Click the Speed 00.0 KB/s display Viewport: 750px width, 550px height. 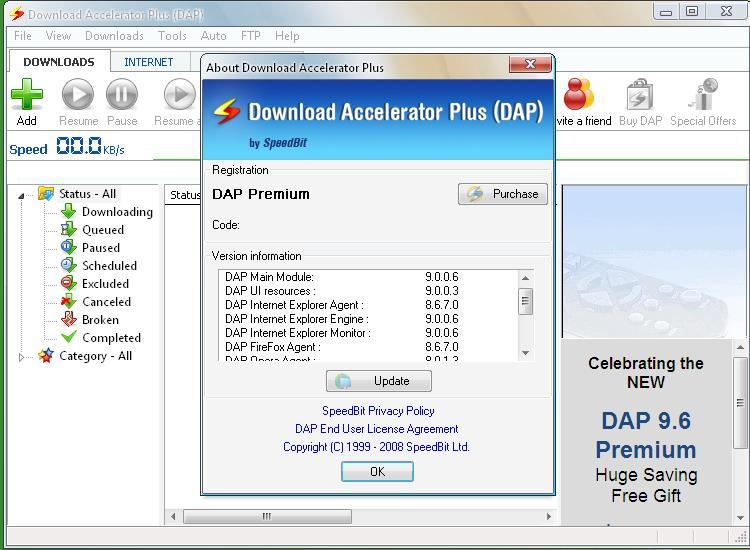pos(67,146)
